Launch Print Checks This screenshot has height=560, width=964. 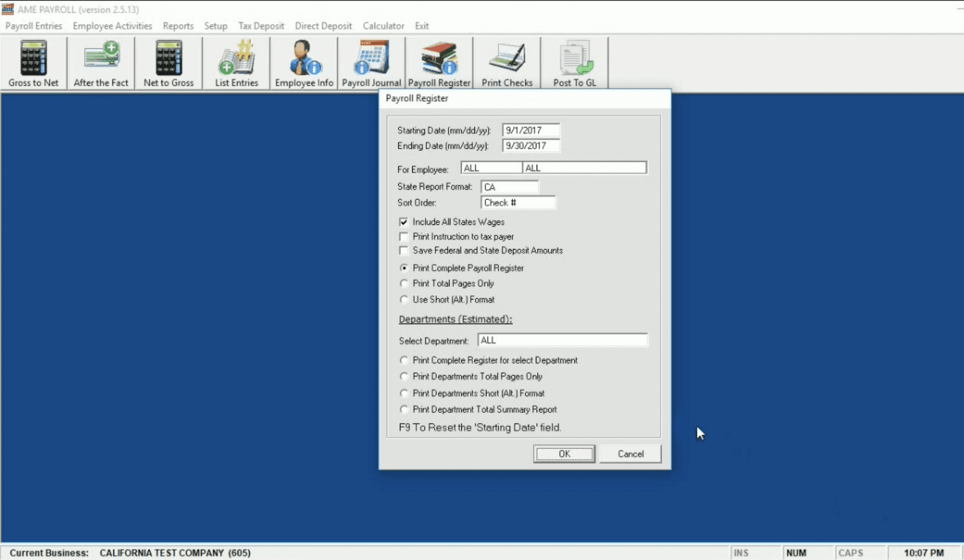507,62
